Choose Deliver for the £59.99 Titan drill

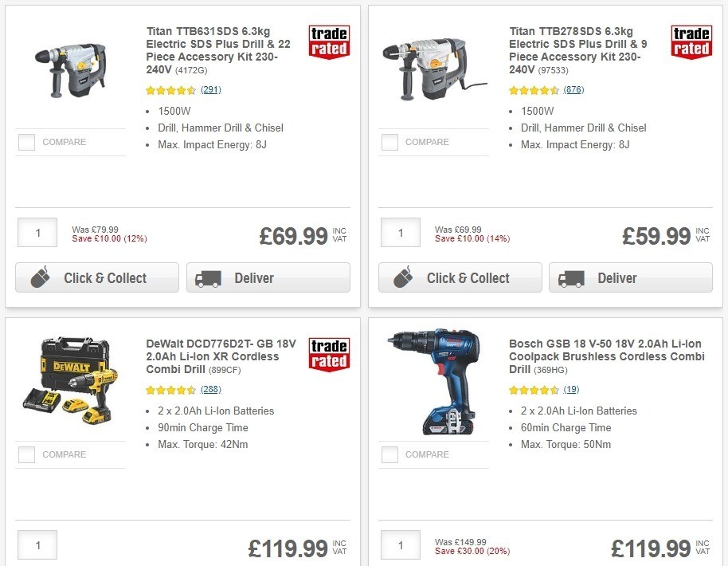[630, 278]
